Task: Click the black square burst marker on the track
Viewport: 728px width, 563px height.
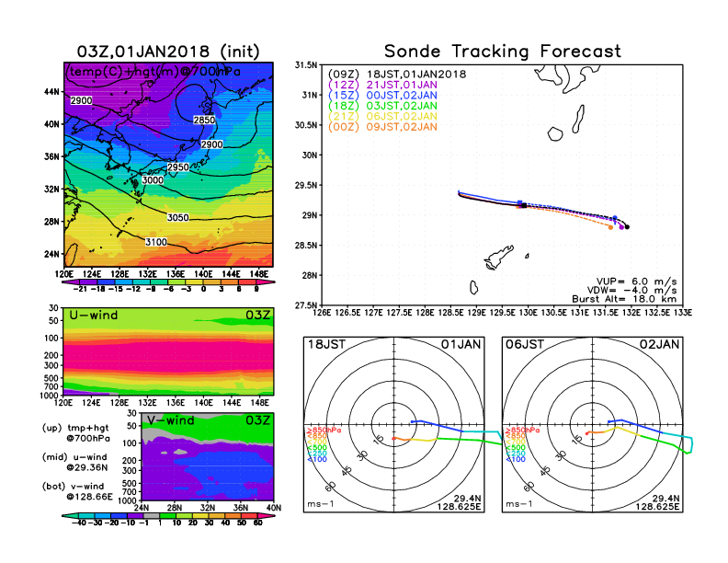Action: point(524,205)
